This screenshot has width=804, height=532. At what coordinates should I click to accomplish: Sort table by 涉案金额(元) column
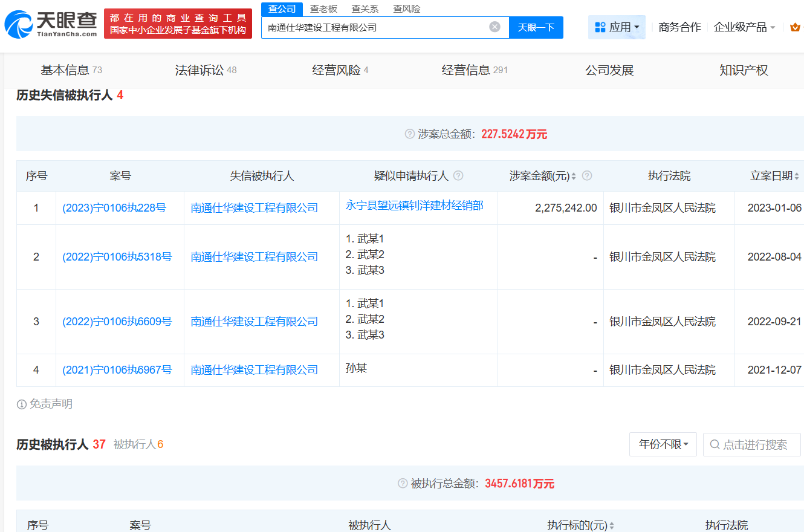(574, 176)
